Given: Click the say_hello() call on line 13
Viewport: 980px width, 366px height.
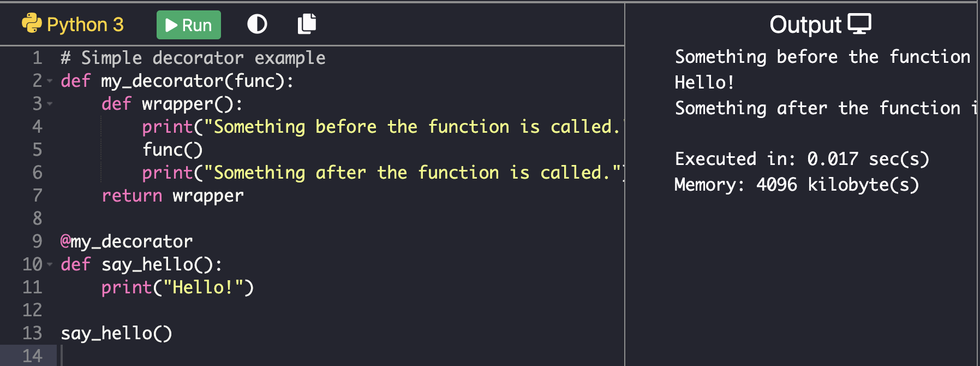Looking at the screenshot, I should [x=116, y=333].
